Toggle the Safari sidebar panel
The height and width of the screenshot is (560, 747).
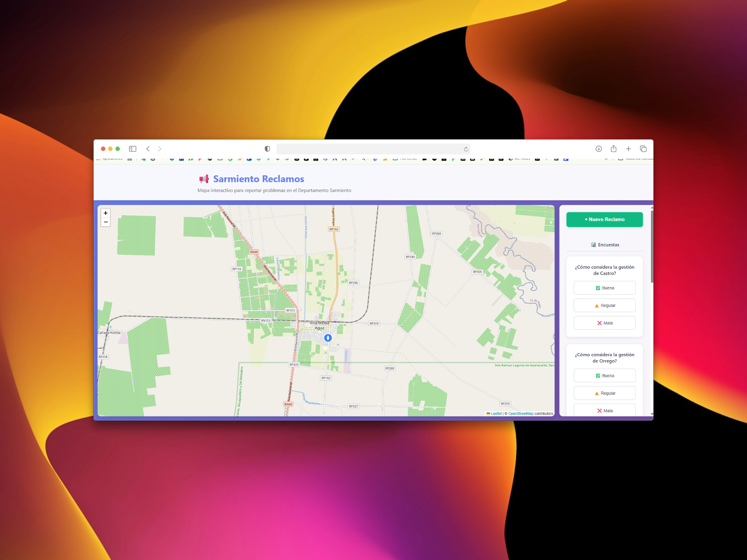pos(133,149)
